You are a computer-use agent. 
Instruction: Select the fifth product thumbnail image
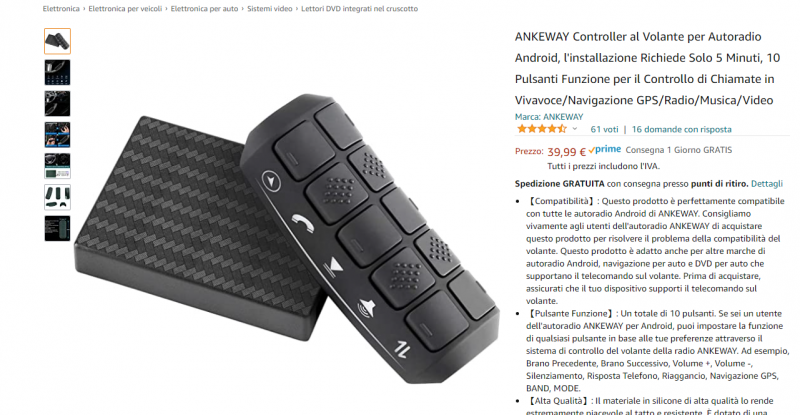point(57,166)
